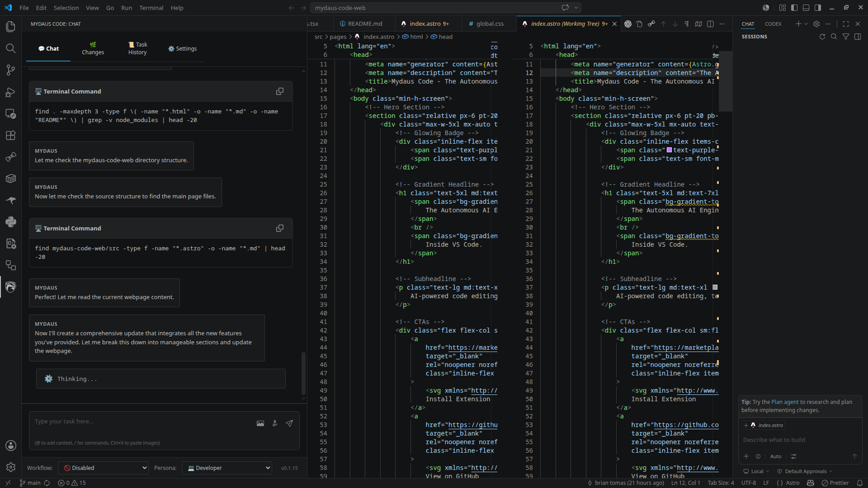Image resolution: width=868 pixels, height=488 pixels.
Task: Filter the Sessions list
Action: click(x=846, y=37)
